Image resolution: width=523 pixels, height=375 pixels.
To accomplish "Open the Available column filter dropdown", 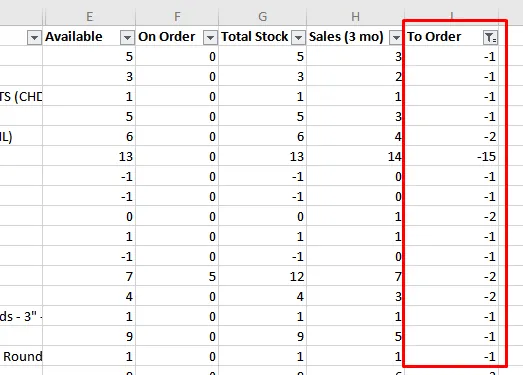I will point(127,37).
